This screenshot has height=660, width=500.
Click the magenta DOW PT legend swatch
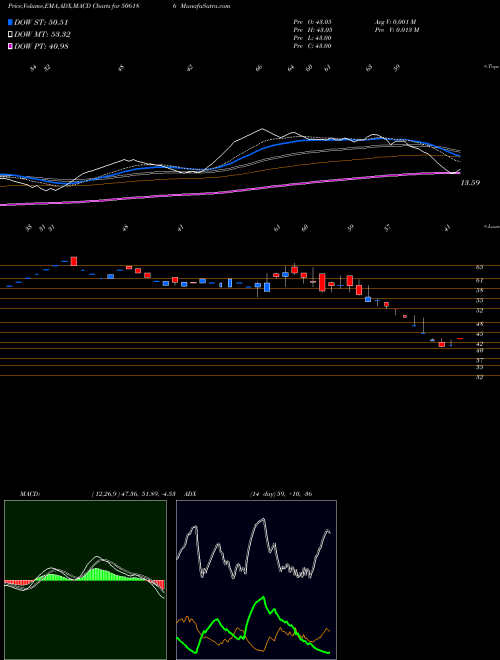[x=11, y=46]
